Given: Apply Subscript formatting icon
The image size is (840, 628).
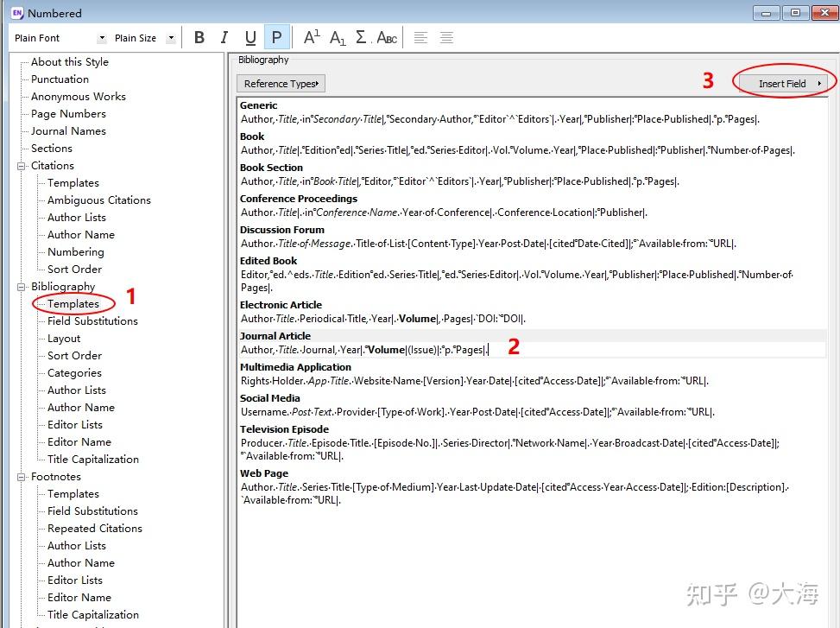Looking at the screenshot, I should [x=338, y=37].
